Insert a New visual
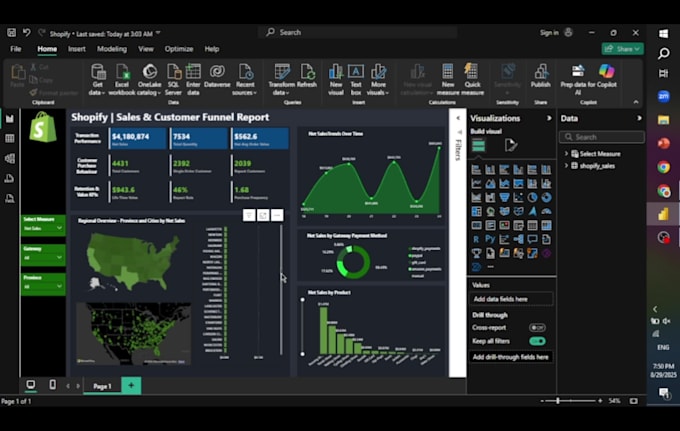Image resolution: width=680 pixels, height=431 pixels. click(336, 80)
